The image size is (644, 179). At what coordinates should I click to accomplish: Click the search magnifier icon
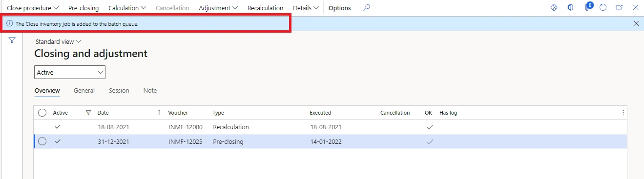(367, 8)
